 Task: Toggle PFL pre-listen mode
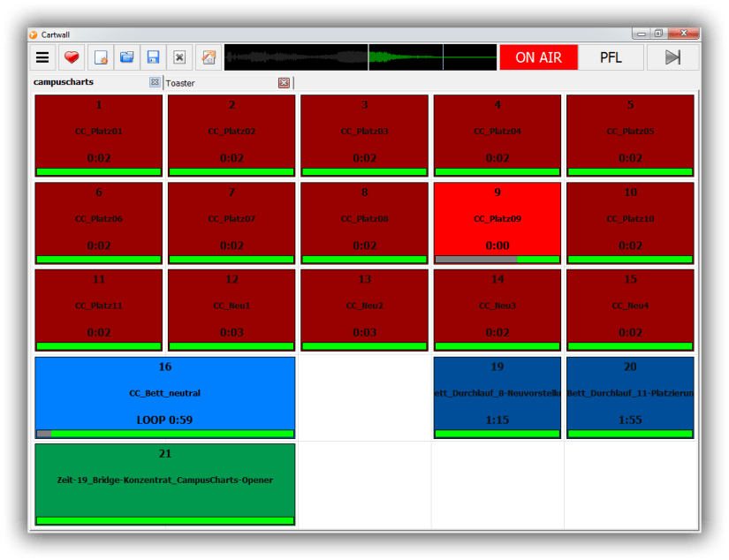pos(611,57)
